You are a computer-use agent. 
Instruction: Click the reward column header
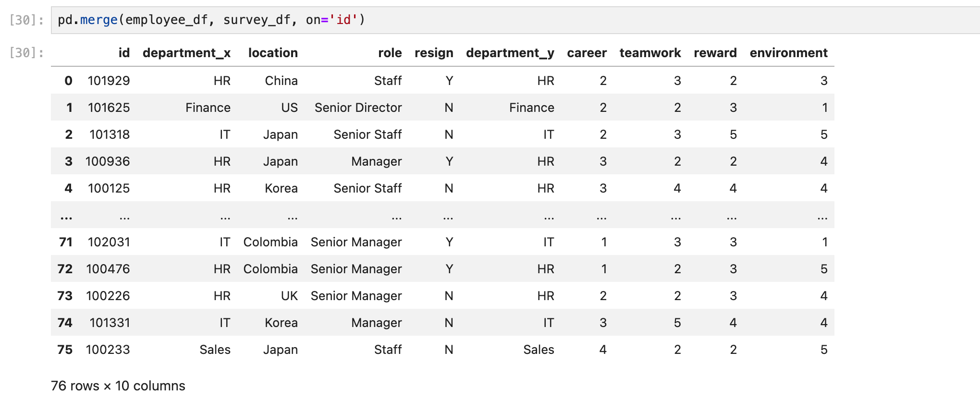click(715, 53)
